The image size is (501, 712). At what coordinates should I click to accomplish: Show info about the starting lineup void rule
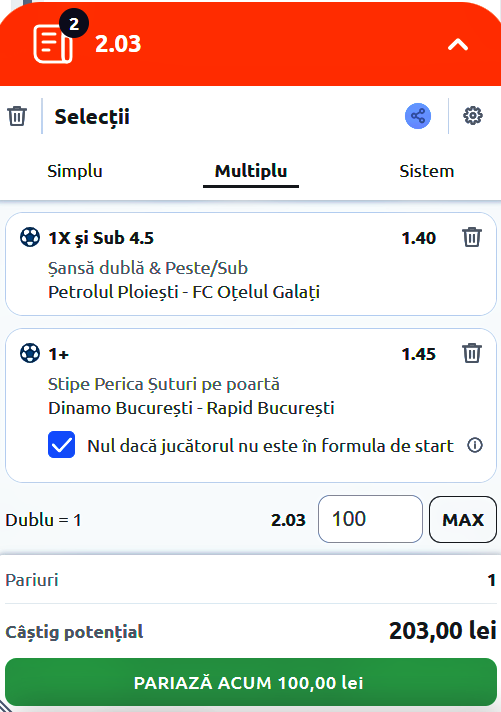coord(475,445)
